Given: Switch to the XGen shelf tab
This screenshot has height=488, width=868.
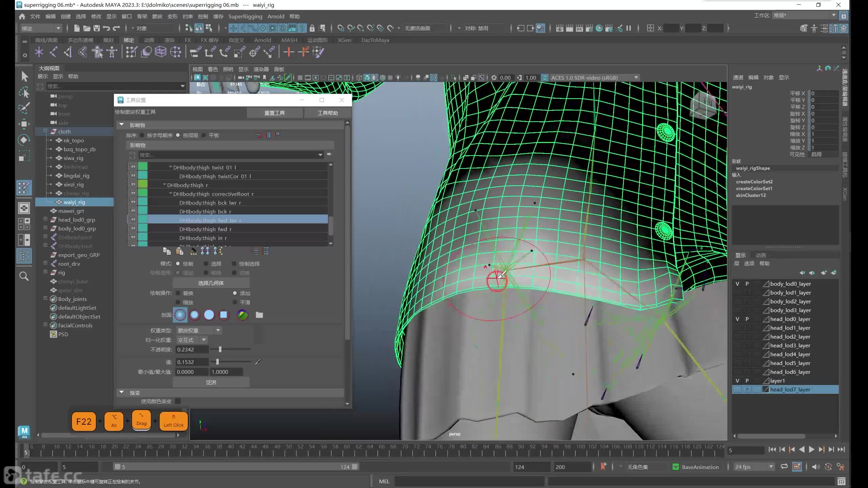Looking at the screenshot, I should pos(344,40).
